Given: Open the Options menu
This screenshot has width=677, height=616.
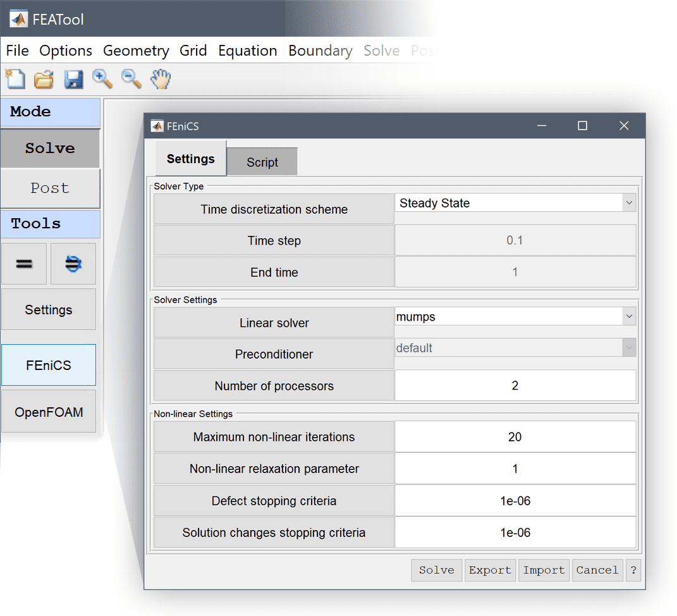Looking at the screenshot, I should (66, 51).
